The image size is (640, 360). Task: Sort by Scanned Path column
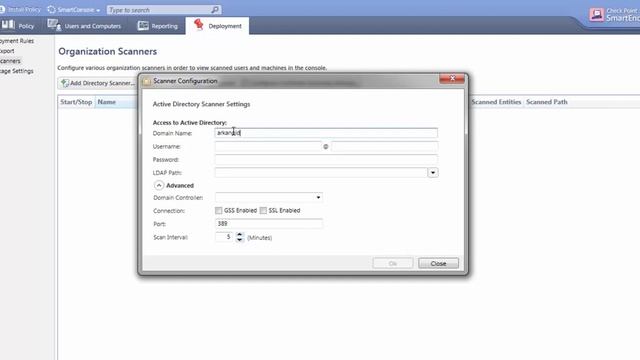click(x=547, y=102)
